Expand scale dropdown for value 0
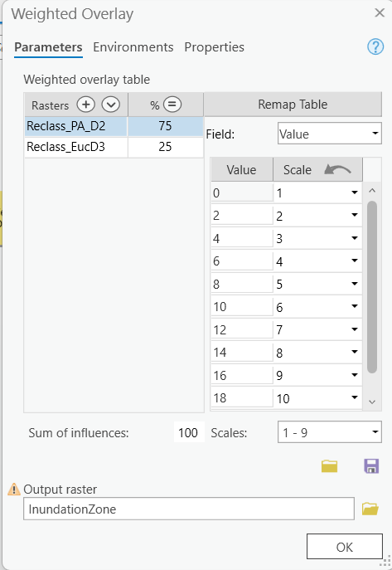 coord(355,192)
